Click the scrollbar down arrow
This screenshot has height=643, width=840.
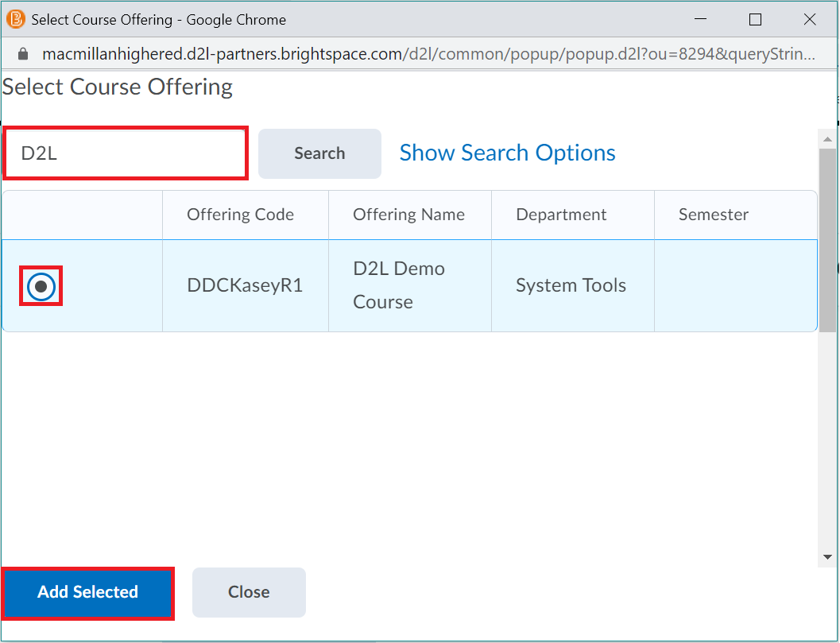(x=826, y=558)
